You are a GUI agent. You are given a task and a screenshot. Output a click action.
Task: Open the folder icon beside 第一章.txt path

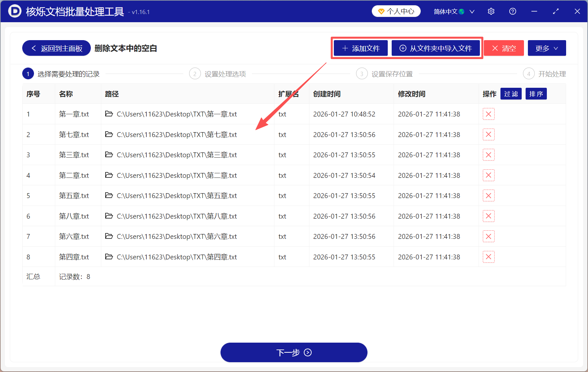click(x=109, y=114)
